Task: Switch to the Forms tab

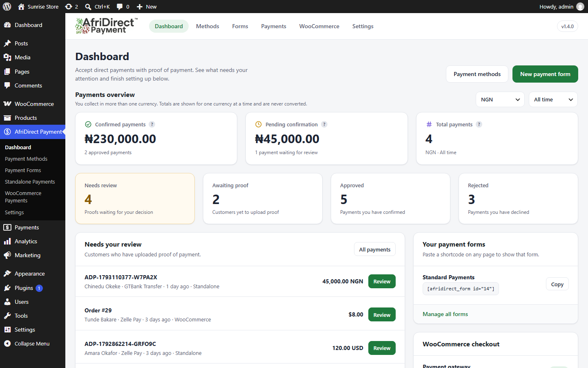Action: point(240,26)
